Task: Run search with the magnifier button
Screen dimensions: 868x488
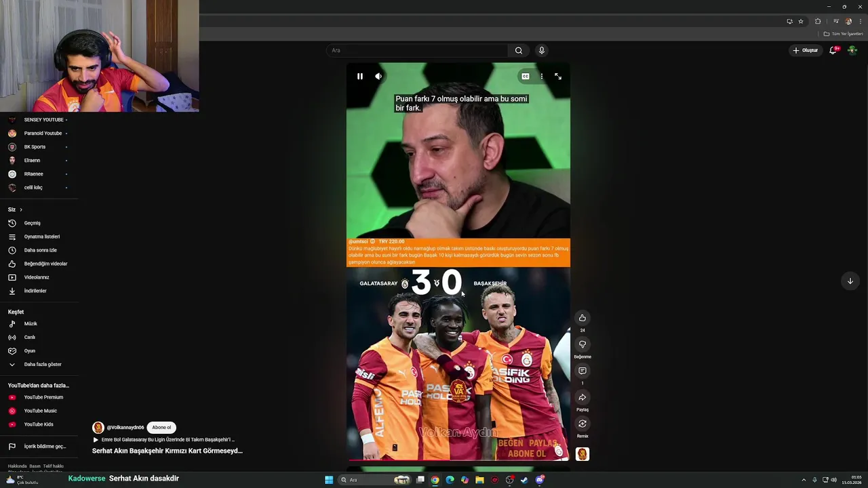Action: [x=519, y=50]
